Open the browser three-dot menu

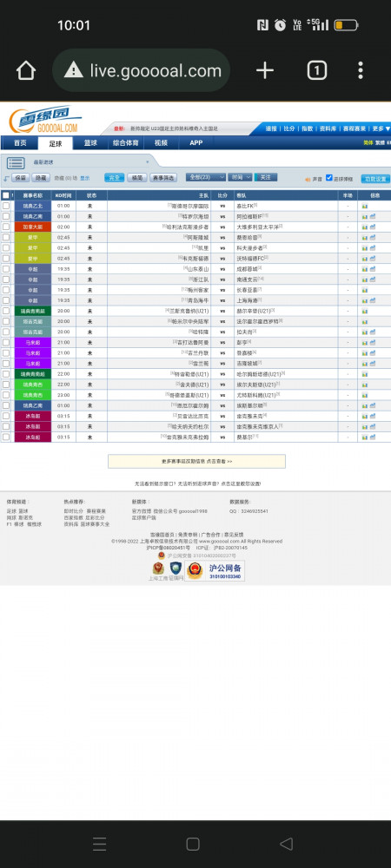(361, 70)
